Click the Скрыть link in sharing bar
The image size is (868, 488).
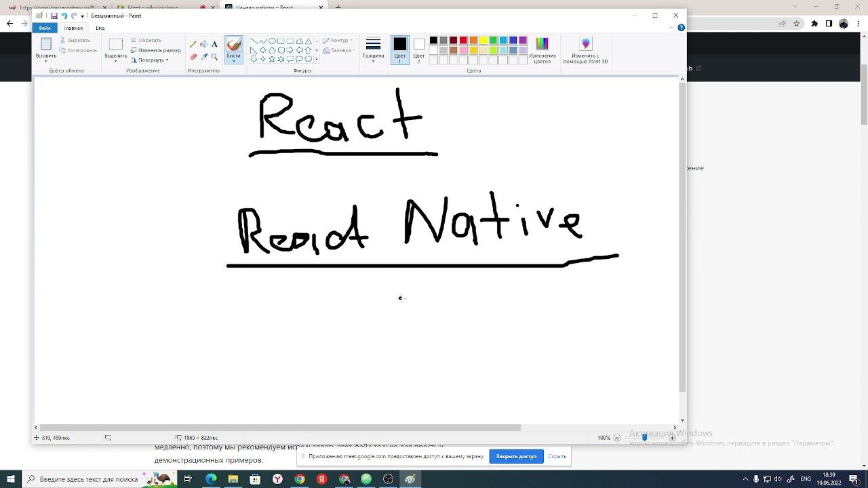[x=557, y=456]
